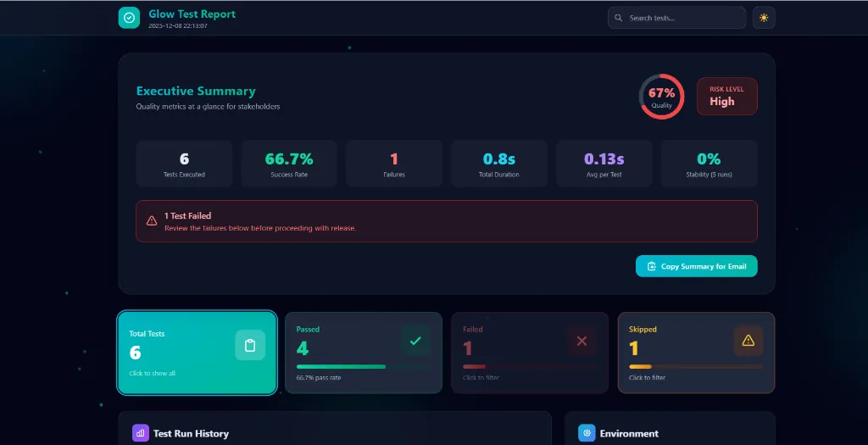The height and width of the screenshot is (445, 868).
Task: Click the 66.7% Success Rate tile
Action: (x=289, y=164)
